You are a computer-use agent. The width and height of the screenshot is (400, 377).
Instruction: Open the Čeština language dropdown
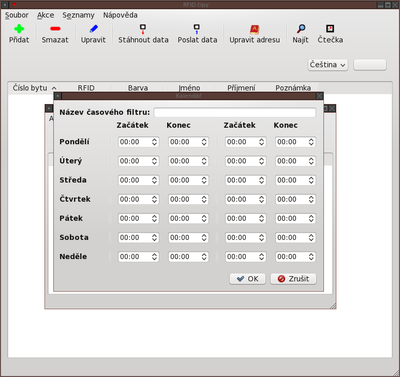click(x=328, y=65)
